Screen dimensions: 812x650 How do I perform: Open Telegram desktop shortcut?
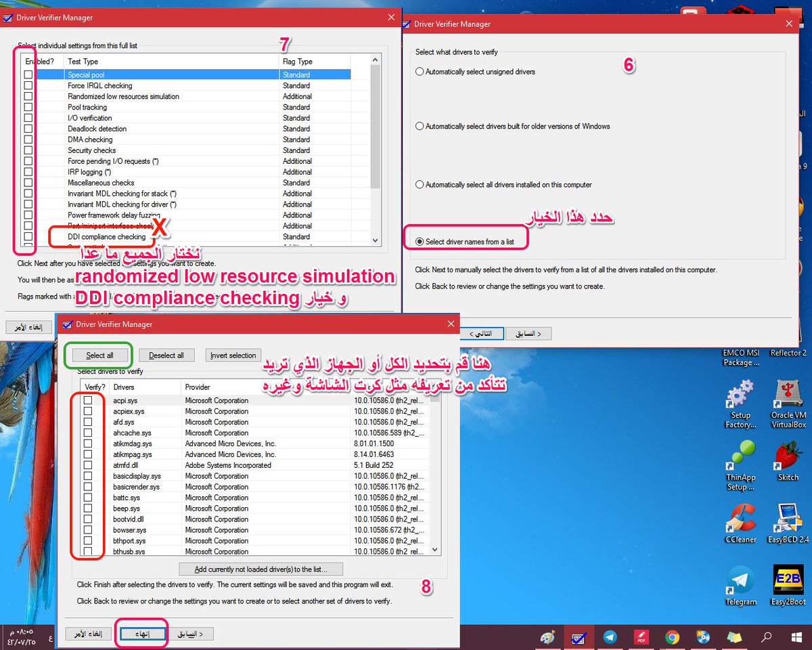740,586
